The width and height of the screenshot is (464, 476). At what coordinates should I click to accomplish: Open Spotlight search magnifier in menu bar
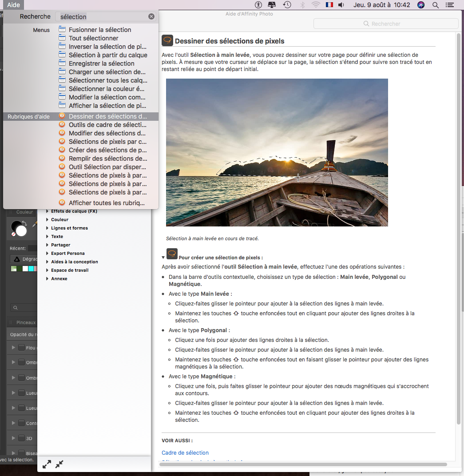436,5
